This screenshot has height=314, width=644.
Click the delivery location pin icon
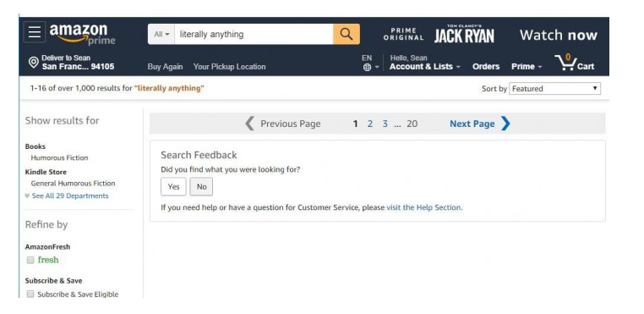coord(34,63)
